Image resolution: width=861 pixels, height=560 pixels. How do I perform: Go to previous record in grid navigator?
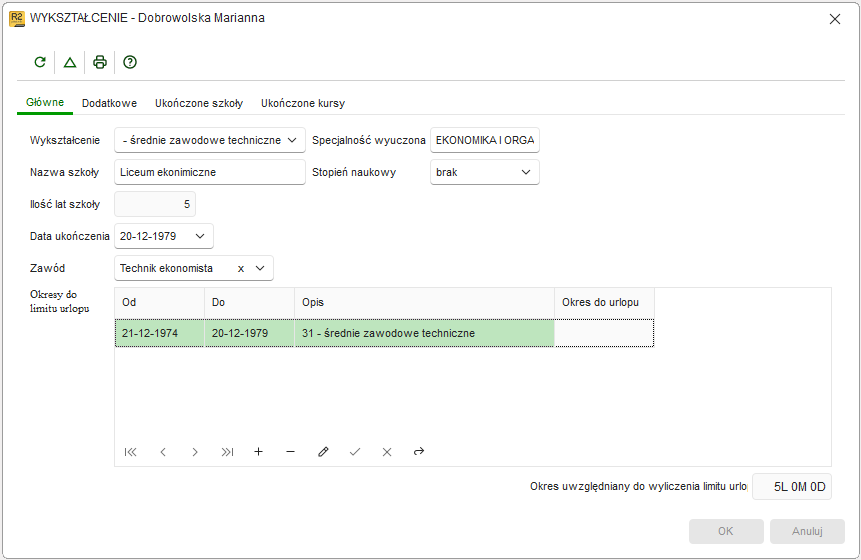[163, 452]
